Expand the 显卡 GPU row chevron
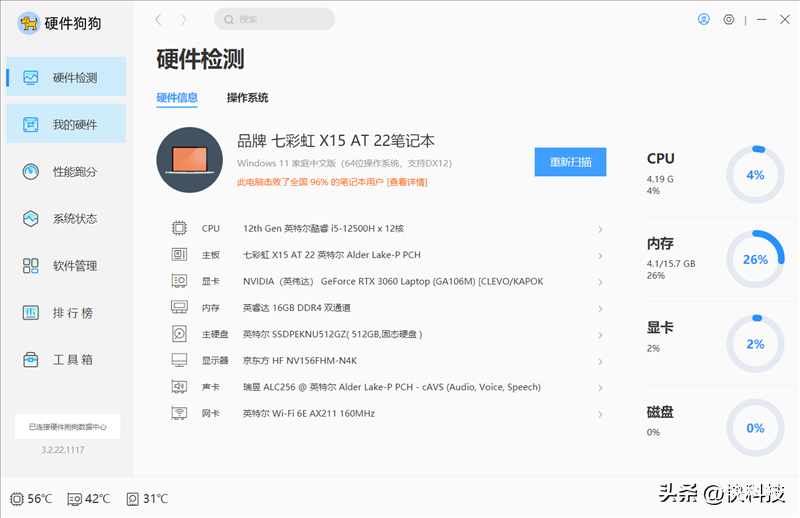Viewport: 800px width, 518px height. click(x=600, y=282)
